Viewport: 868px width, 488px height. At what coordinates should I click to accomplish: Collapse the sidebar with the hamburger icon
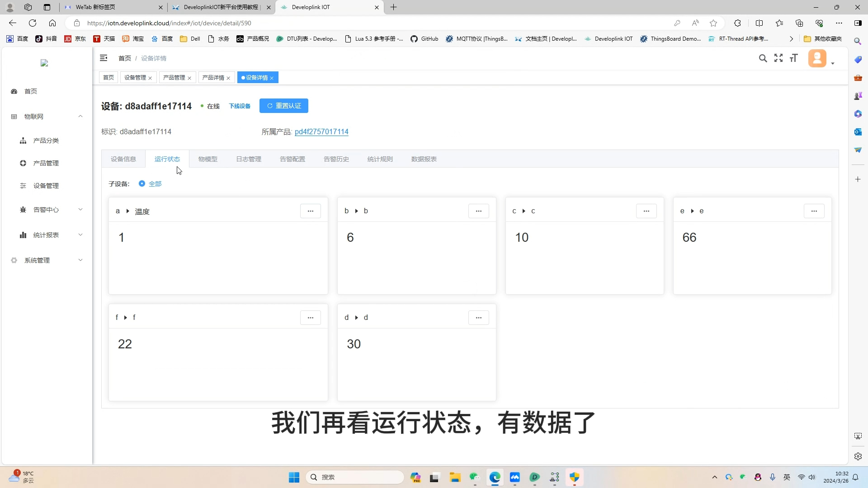pos(104,58)
